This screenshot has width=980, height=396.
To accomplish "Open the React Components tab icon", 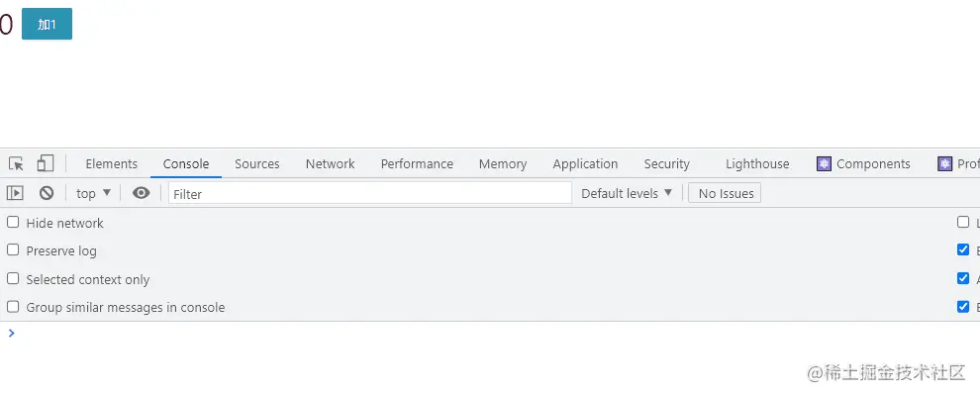I will (825, 163).
